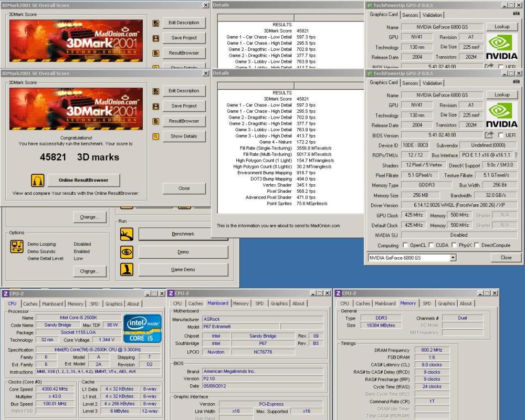Click 3DMark2001 banner in front score window
The image size is (525, 420).
pyautogui.click(x=76, y=109)
